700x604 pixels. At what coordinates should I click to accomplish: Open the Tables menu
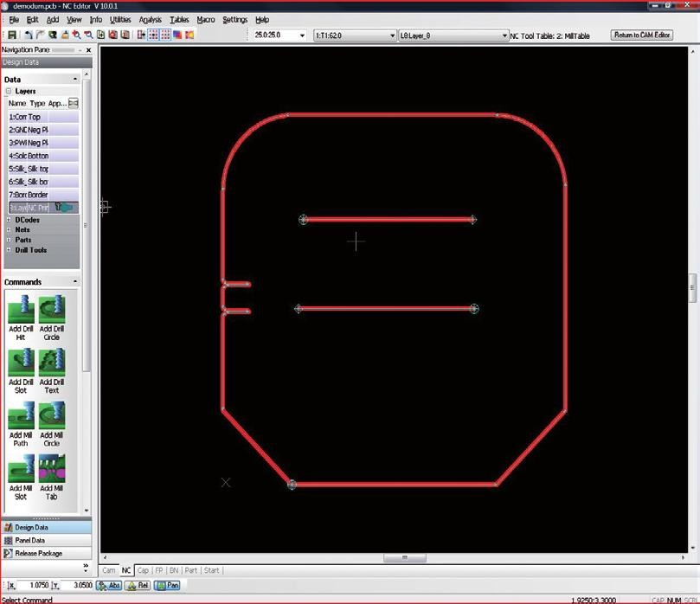click(x=179, y=20)
